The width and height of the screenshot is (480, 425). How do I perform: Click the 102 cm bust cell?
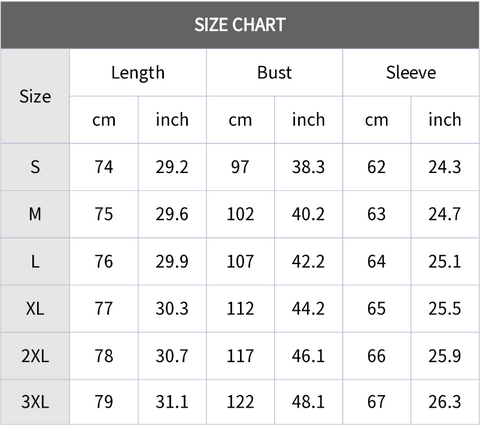click(240, 214)
